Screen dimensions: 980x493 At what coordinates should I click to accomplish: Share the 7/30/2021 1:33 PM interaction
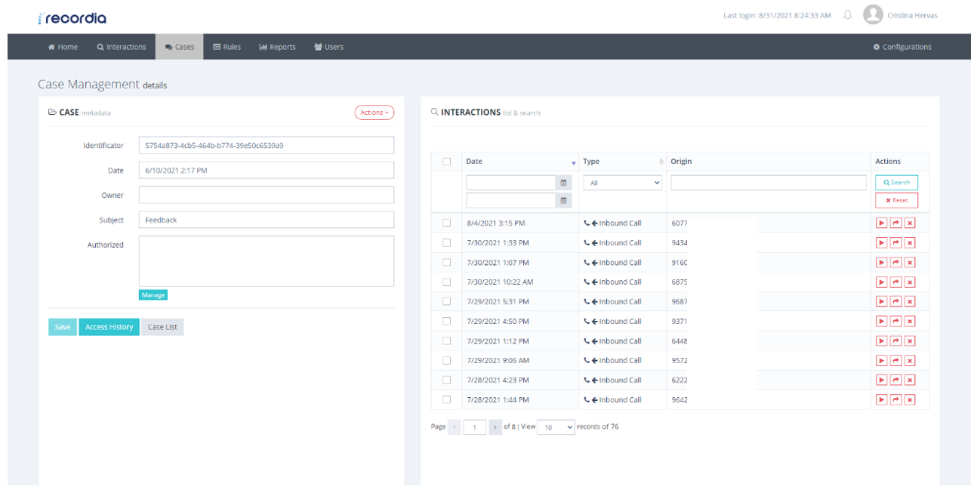tap(895, 243)
